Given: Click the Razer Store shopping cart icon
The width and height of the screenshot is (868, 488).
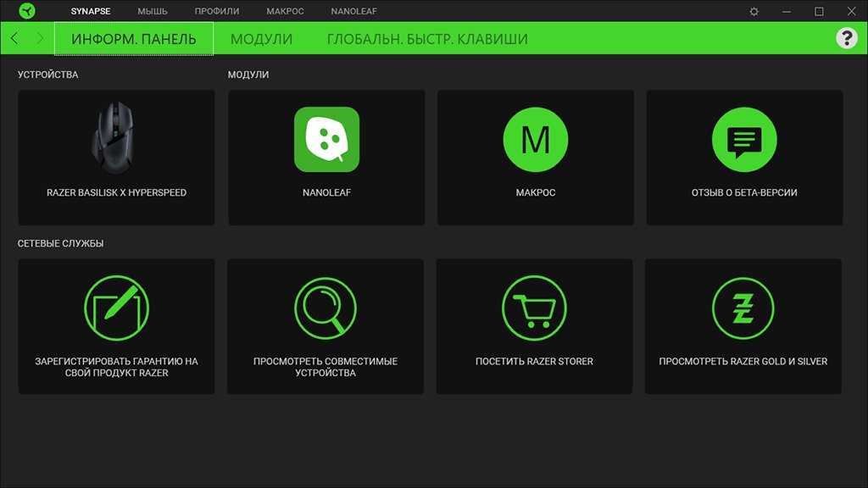Looking at the screenshot, I should point(534,308).
